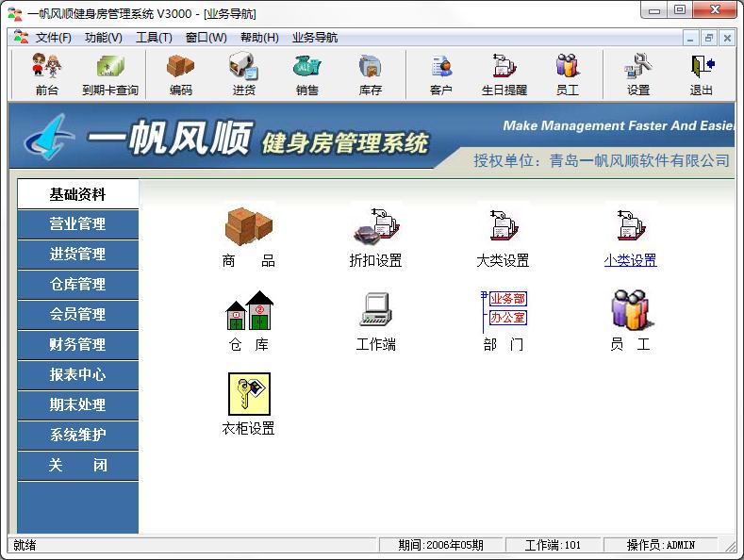Click the 库存 inventory toolbar icon

tap(370, 74)
